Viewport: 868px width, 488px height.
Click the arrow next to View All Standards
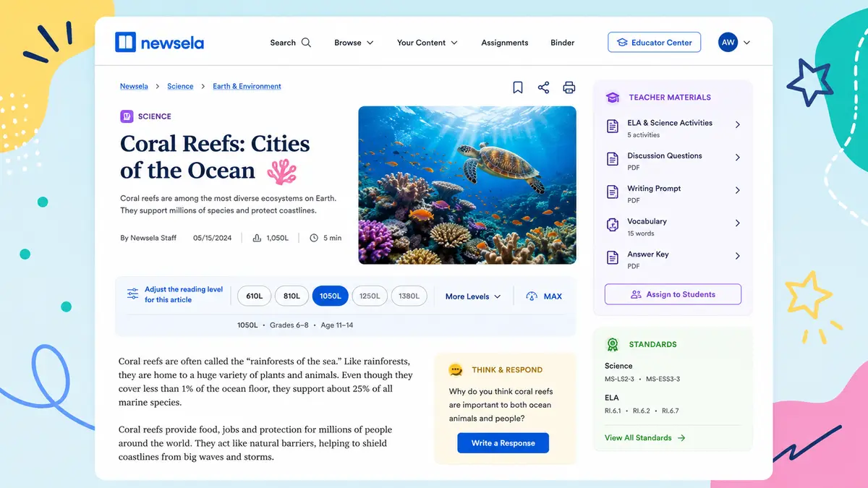tap(681, 438)
